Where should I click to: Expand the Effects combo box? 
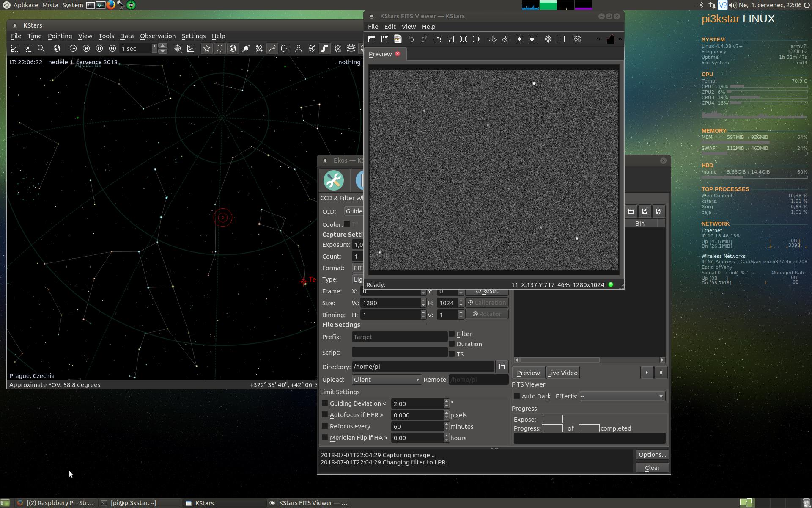click(x=621, y=396)
